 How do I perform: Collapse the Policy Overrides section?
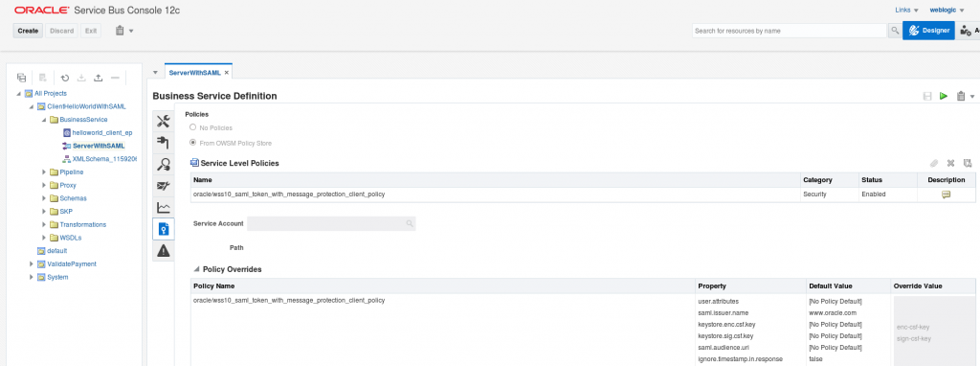coord(195,269)
